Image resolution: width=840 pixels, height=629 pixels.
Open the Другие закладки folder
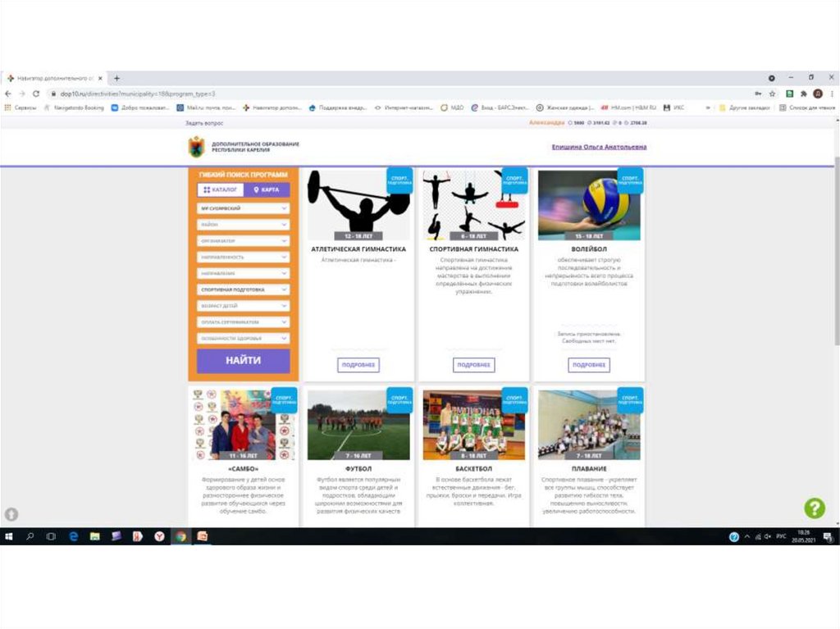(745, 107)
